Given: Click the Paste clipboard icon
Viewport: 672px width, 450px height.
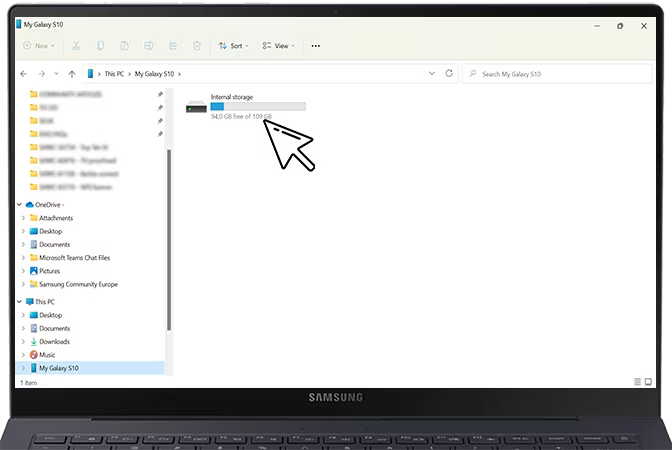Looking at the screenshot, I should coord(124,45).
